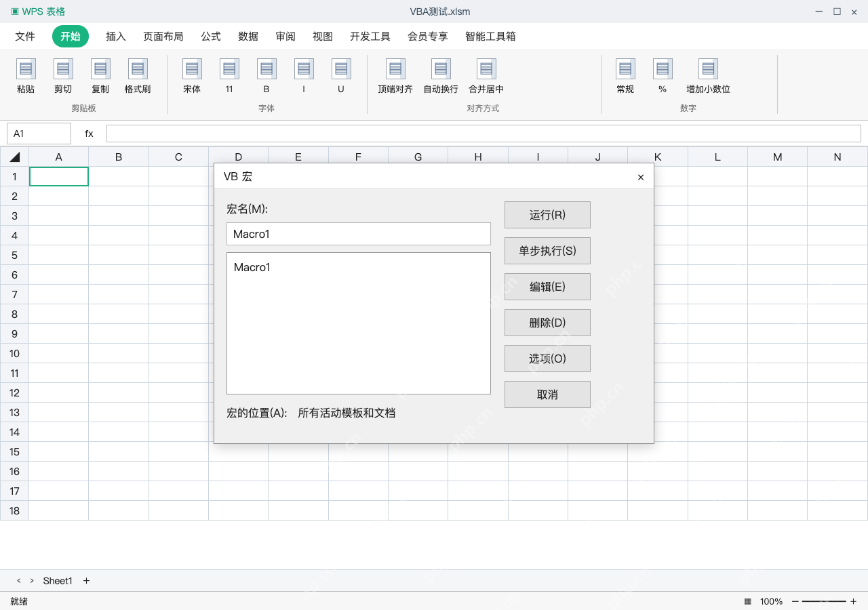Click the zoom out minus icon

point(795,601)
